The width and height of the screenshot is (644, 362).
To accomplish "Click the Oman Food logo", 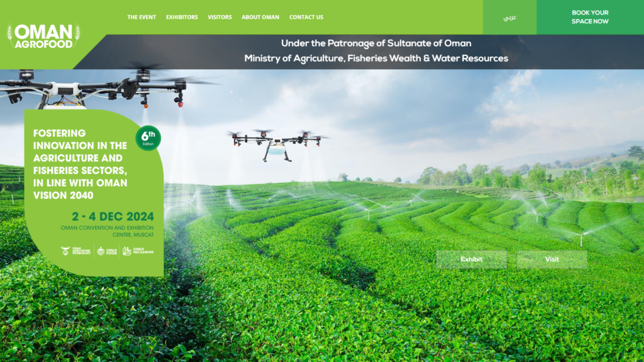I will pos(107,251).
